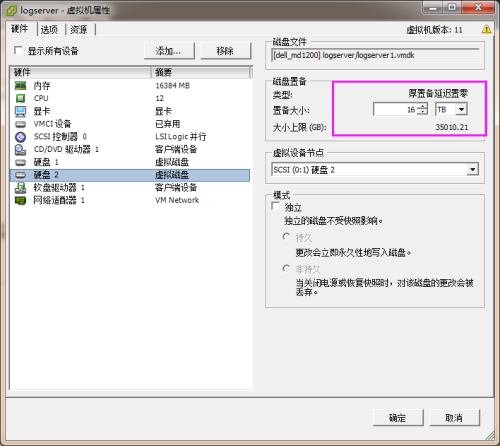Select the CD/DVD 驱动器 1 row label
This screenshot has width=500, height=446.
point(66,149)
